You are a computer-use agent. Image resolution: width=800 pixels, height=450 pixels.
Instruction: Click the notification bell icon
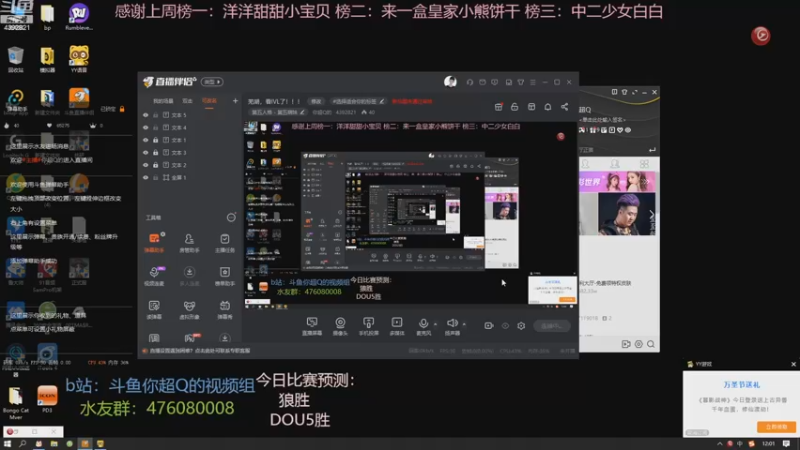tap(547, 107)
